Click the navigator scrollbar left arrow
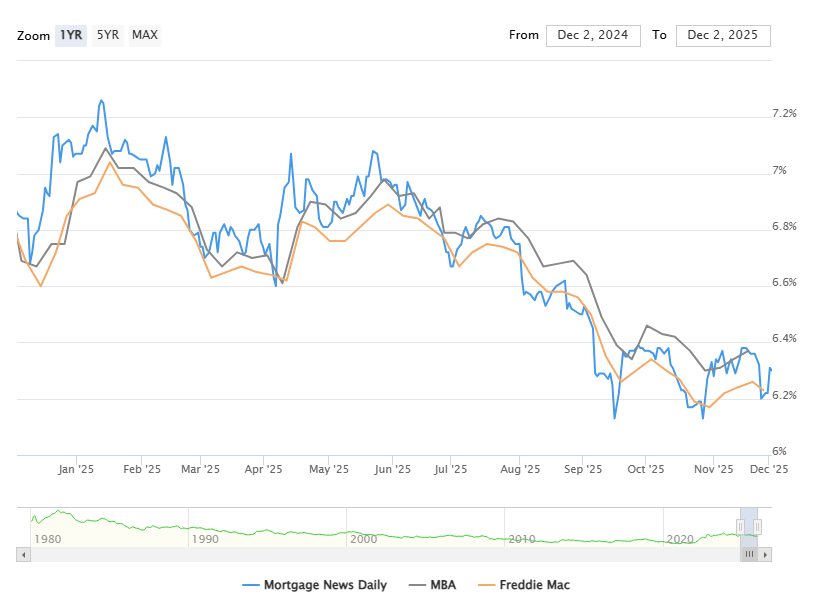The height and width of the screenshot is (602, 817). (23, 553)
